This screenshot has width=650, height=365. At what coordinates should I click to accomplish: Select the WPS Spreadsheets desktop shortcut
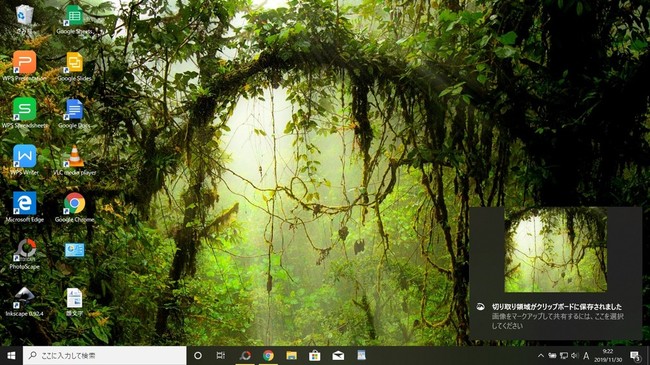pyautogui.click(x=24, y=113)
